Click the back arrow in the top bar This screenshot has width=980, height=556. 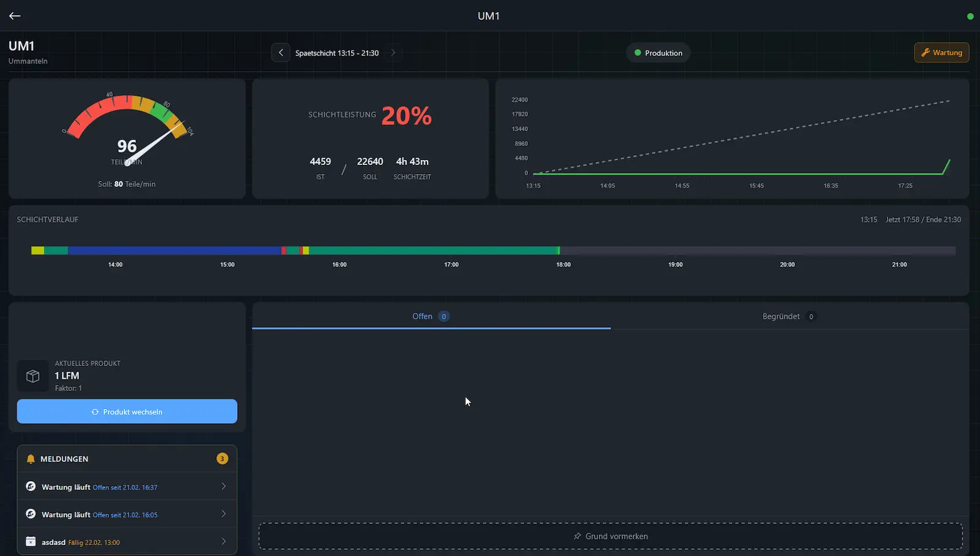[x=14, y=15]
